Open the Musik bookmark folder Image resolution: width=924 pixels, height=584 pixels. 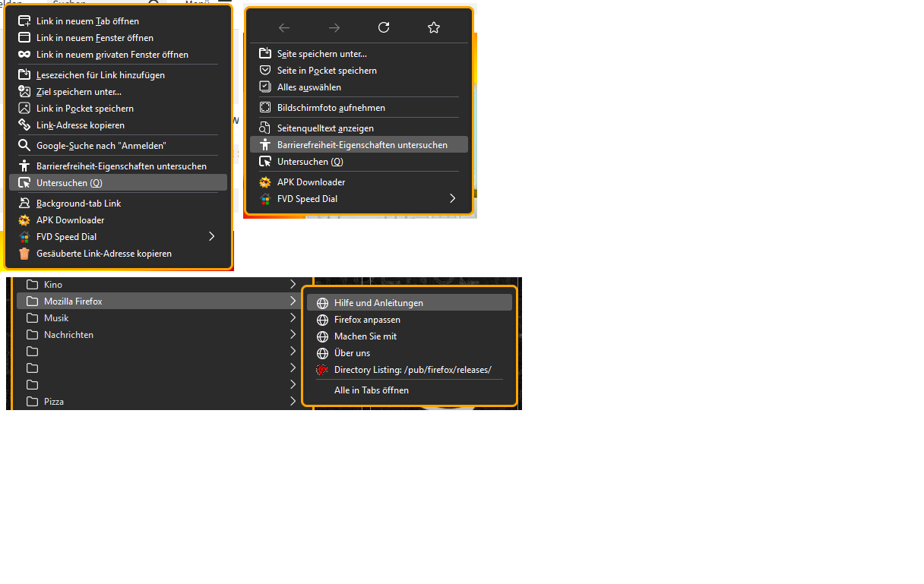pyautogui.click(x=160, y=318)
